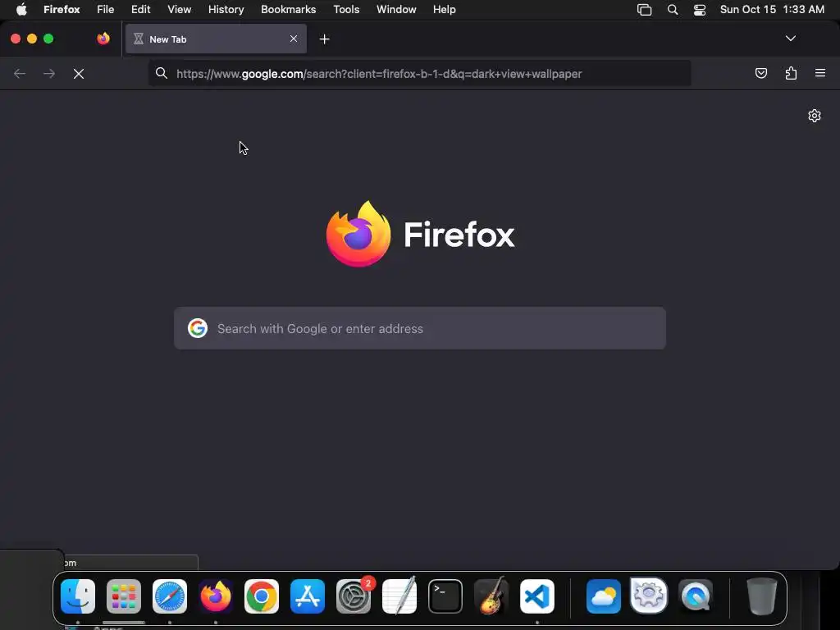Open the History menu
Image resolution: width=840 pixels, height=630 pixels.
(x=226, y=10)
